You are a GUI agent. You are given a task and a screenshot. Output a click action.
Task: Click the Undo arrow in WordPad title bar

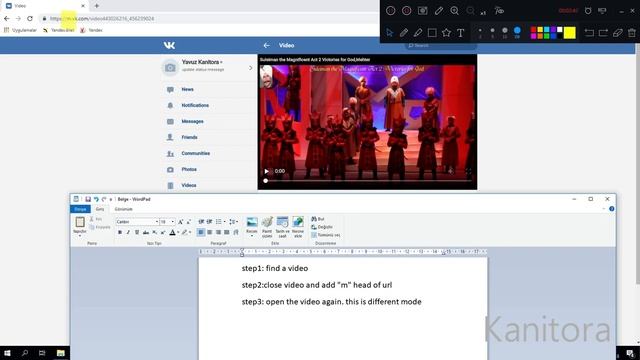tap(96, 199)
